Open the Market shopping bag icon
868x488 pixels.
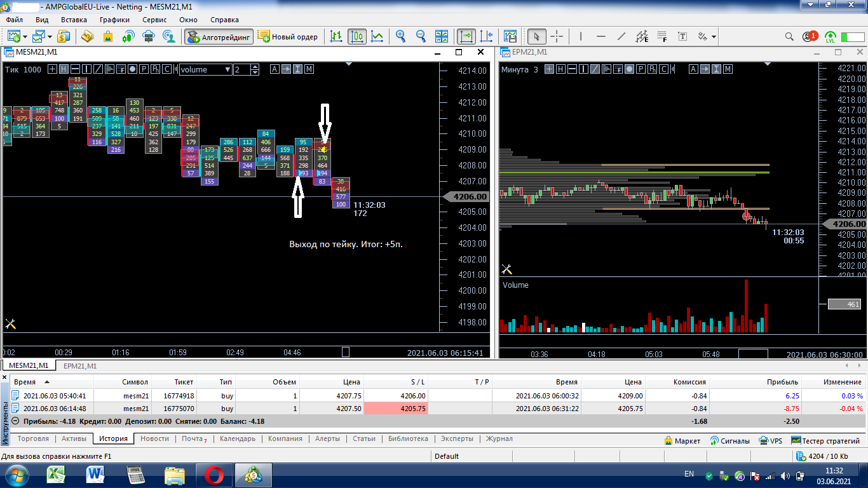click(108, 36)
